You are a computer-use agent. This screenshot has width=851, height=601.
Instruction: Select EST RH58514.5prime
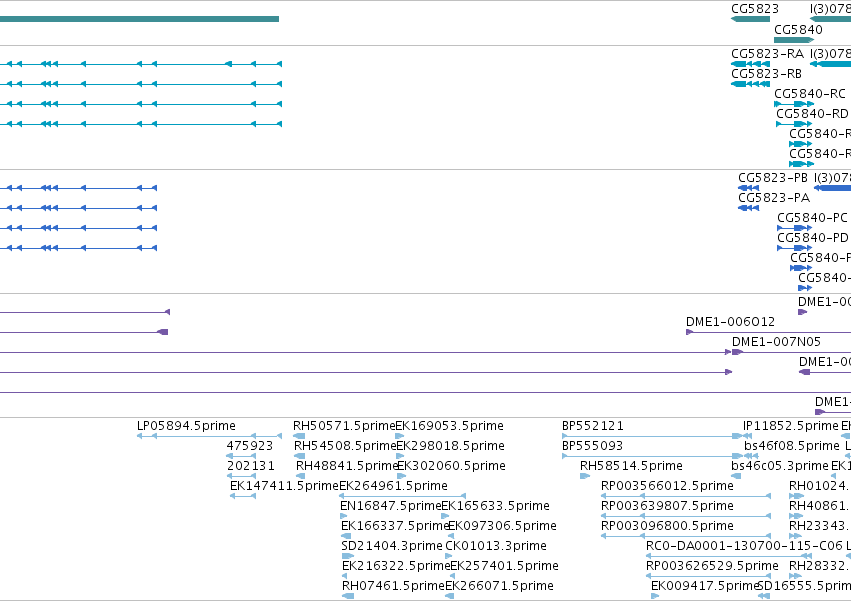[631, 466]
